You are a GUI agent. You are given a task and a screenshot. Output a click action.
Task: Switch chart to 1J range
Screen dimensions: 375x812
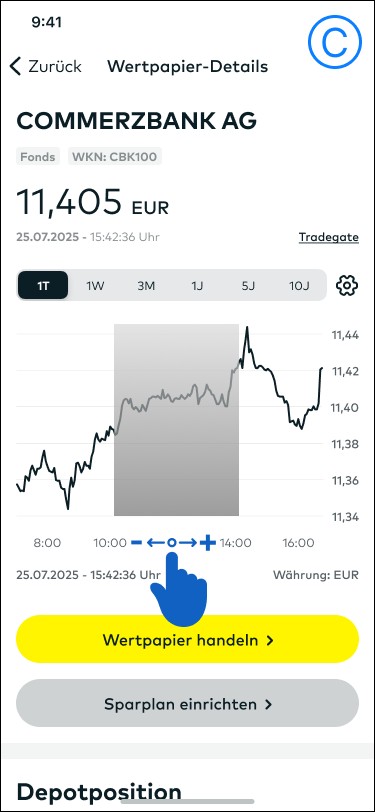click(196, 285)
